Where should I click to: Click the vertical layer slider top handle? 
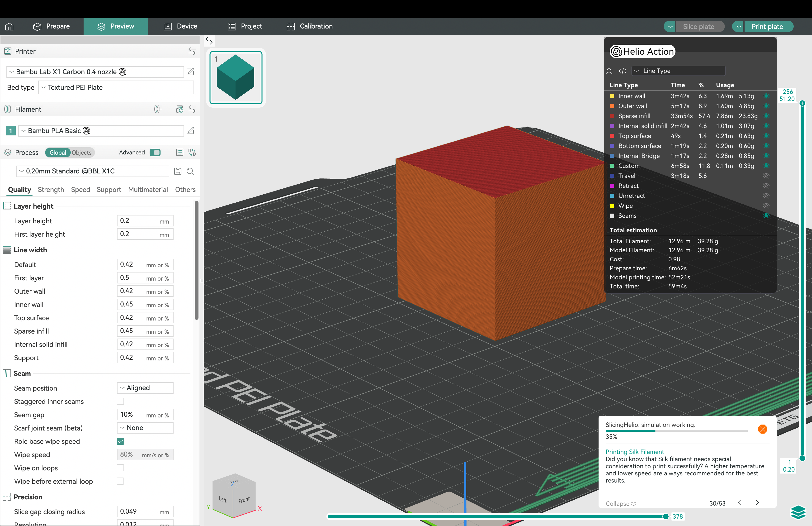[x=802, y=103]
